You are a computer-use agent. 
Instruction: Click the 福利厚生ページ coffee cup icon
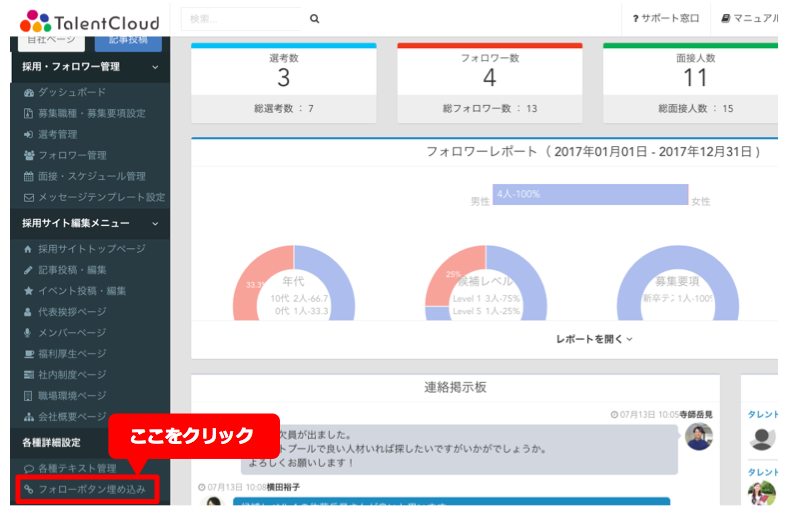click(x=29, y=354)
